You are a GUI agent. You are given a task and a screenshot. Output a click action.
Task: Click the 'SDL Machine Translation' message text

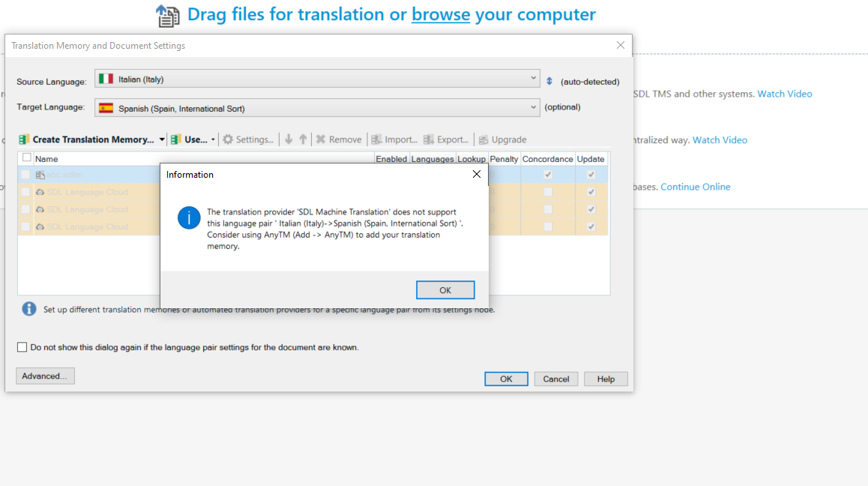coord(335,229)
